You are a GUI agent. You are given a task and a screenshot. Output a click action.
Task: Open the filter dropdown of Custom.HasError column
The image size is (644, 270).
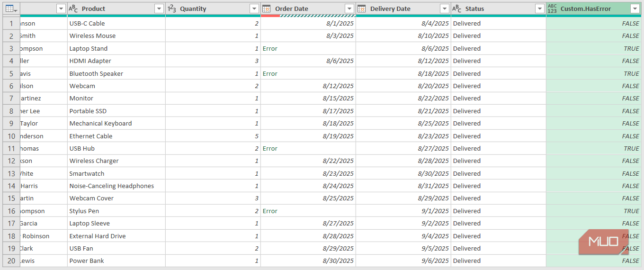point(635,9)
